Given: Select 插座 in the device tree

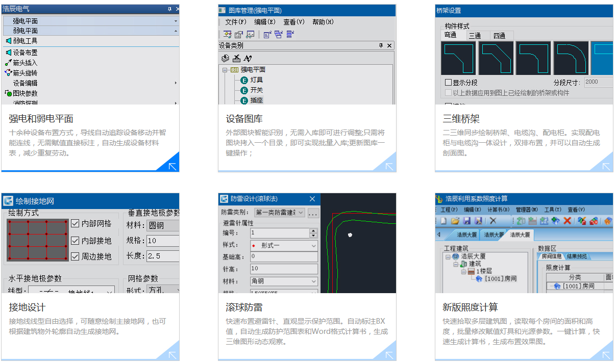Looking at the screenshot, I should pos(257,100).
